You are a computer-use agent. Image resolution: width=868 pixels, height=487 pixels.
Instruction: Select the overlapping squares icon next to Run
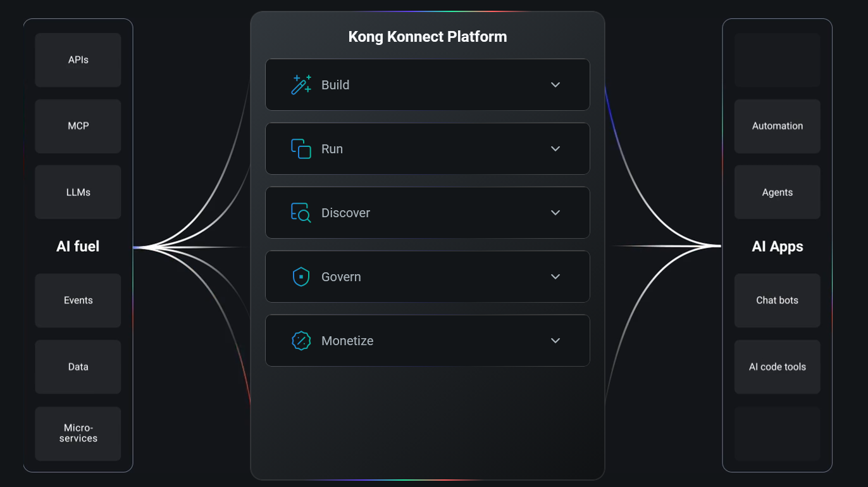click(302, 148)
